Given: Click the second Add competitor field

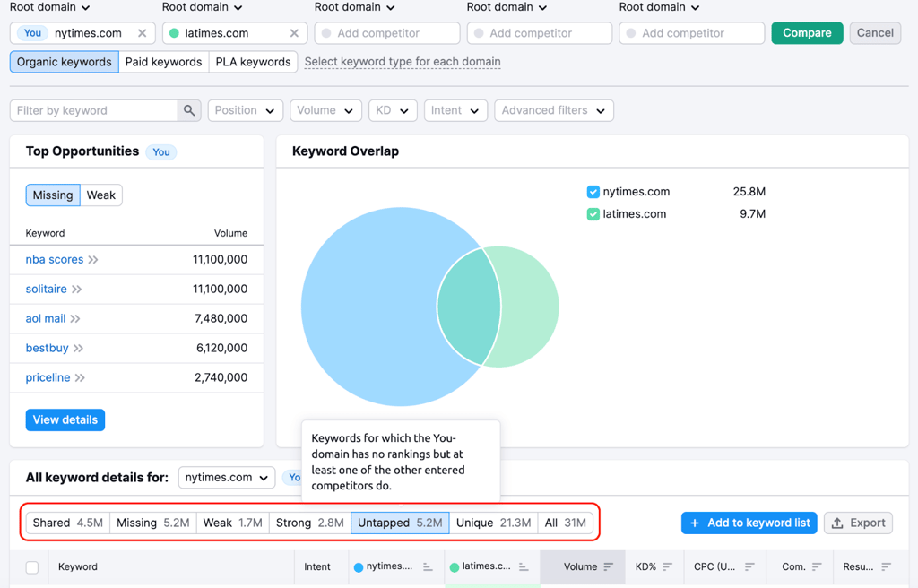Looking at the screenshot, I should 539,33.
